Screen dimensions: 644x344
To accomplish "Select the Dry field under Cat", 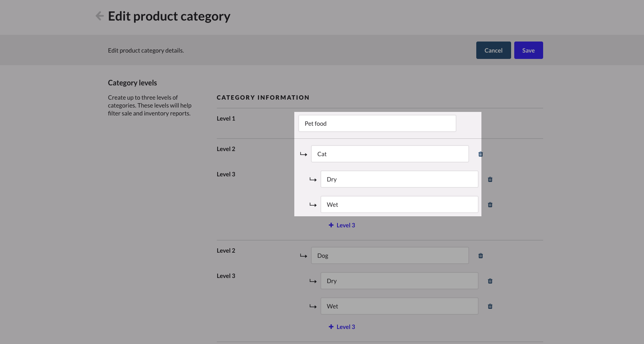I will (399, 179).
